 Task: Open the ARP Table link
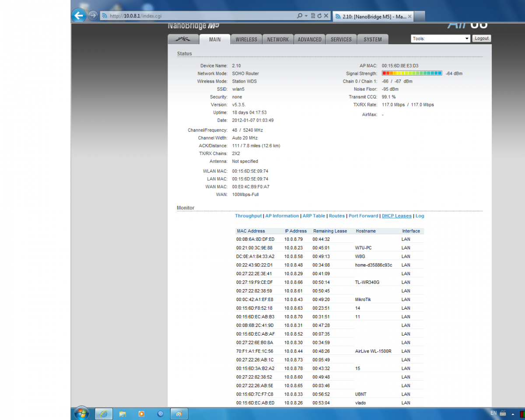(314, 216)
